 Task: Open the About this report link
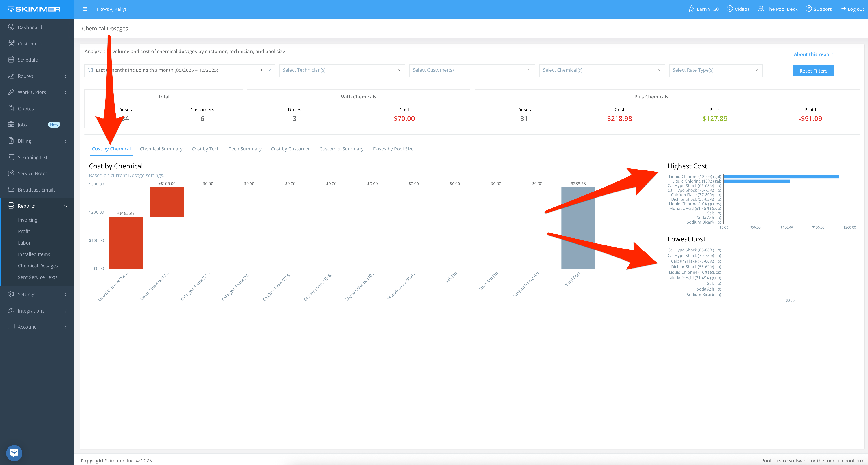point(813,54)
